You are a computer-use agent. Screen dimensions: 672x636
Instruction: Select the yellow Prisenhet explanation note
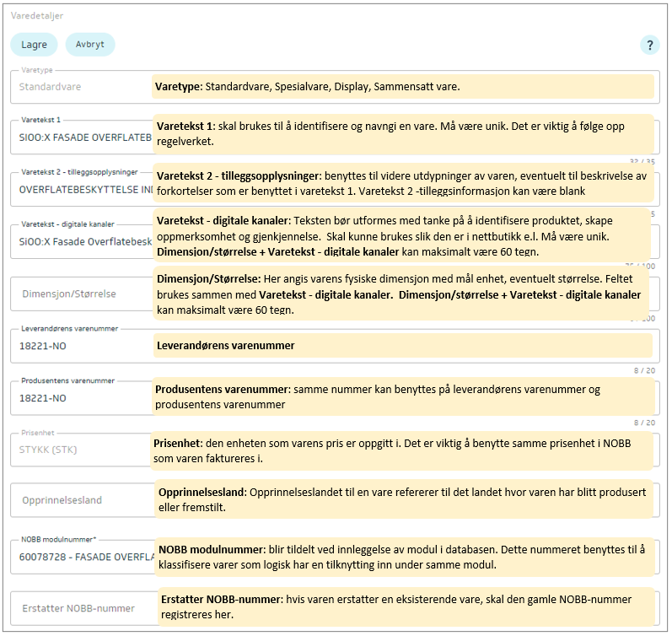pyautogui.click(x=403, y=450)
